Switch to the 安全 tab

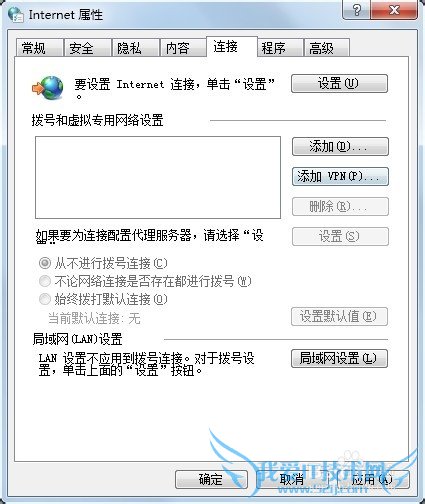(x=87, y=48)
